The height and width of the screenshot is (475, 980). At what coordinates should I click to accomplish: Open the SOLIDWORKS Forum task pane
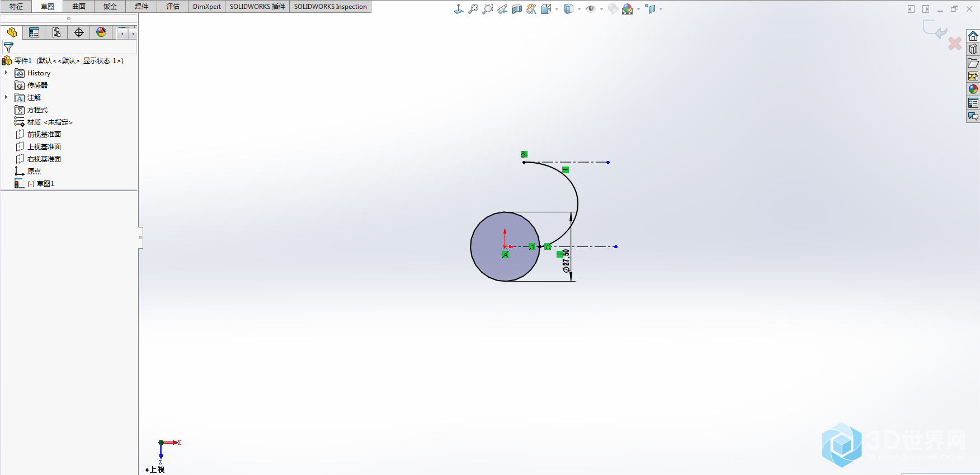click(973, 117)
